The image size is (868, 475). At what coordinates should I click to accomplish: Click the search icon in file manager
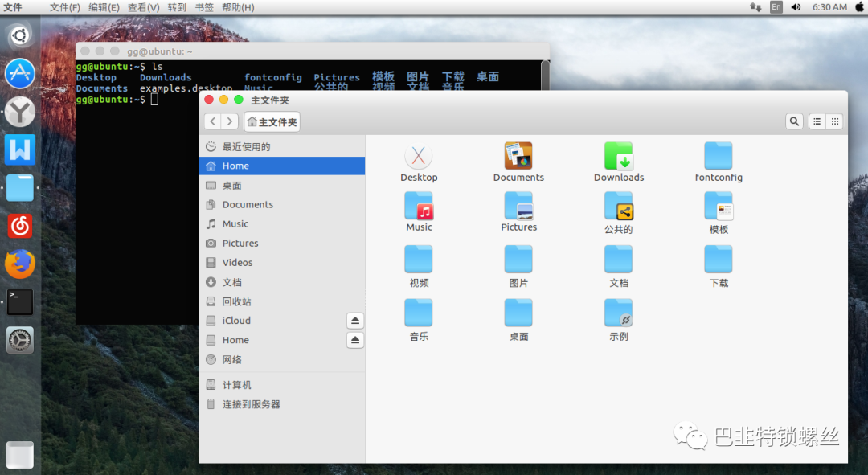point(794,121)
